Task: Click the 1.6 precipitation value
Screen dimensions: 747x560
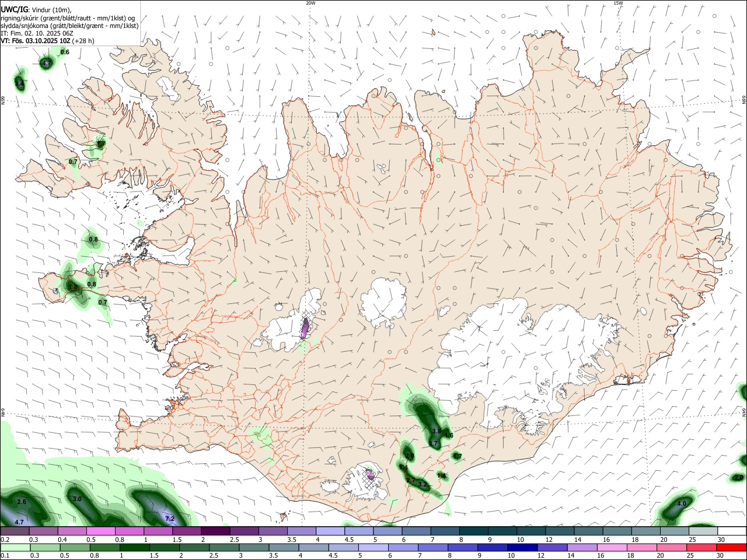Action: (x=449, y=435)
